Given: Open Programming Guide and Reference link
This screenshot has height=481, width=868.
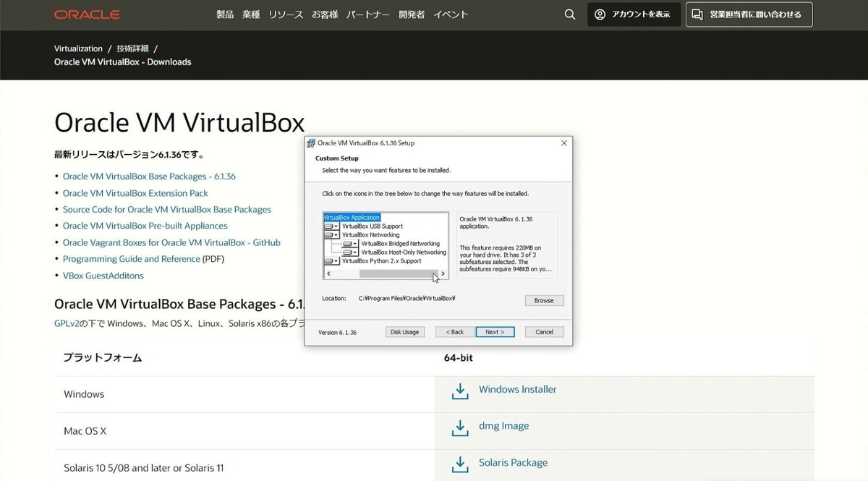Looking at the screenshot, I should pyautogui.click(x=132, y=259).
